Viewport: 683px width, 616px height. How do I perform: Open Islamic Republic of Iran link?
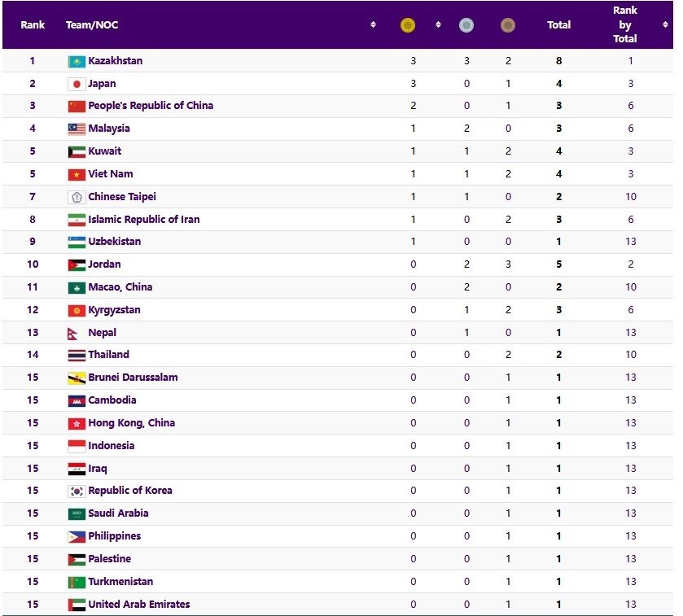pyautogui.click(x=143, y=219)
